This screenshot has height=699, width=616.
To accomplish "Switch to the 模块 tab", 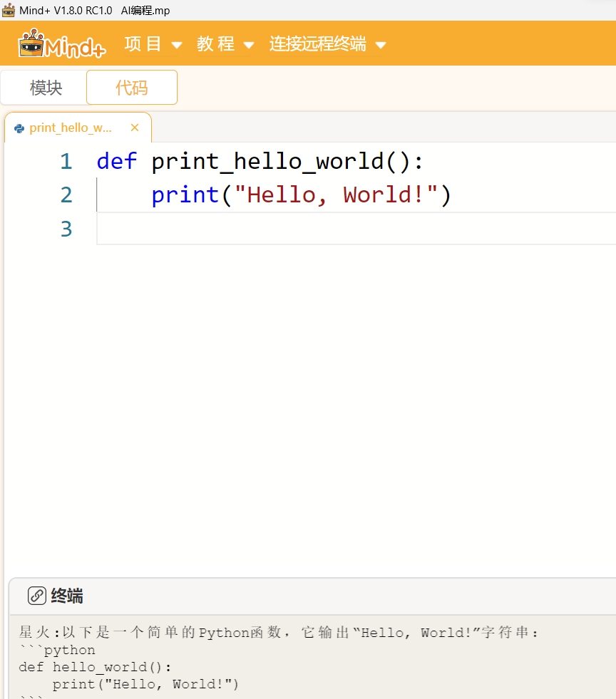I will click(46, 88).
